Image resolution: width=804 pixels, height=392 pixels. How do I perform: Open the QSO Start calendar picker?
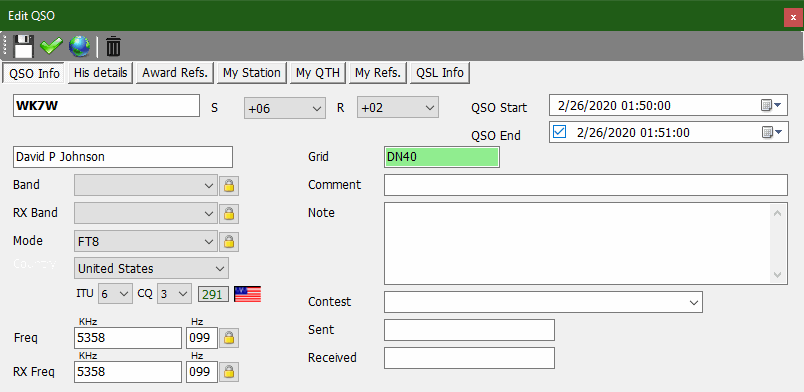tap(771, 106)
